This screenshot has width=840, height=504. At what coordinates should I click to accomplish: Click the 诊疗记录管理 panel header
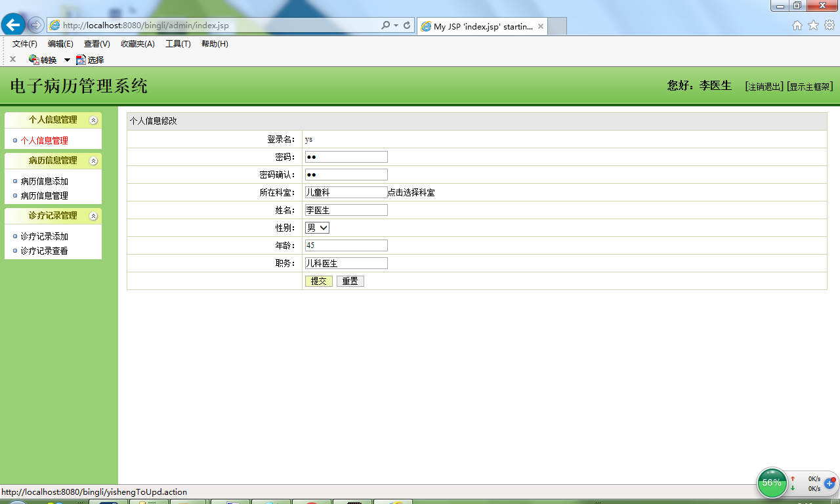click(53, 216)
